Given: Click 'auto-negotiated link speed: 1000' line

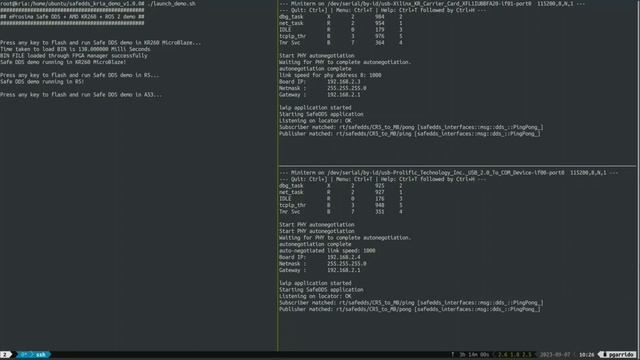Looking at the screenshot, I should pos(327,251).
